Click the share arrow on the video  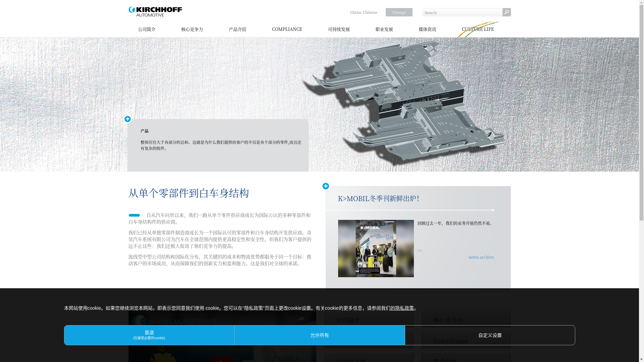pos(301,319)
